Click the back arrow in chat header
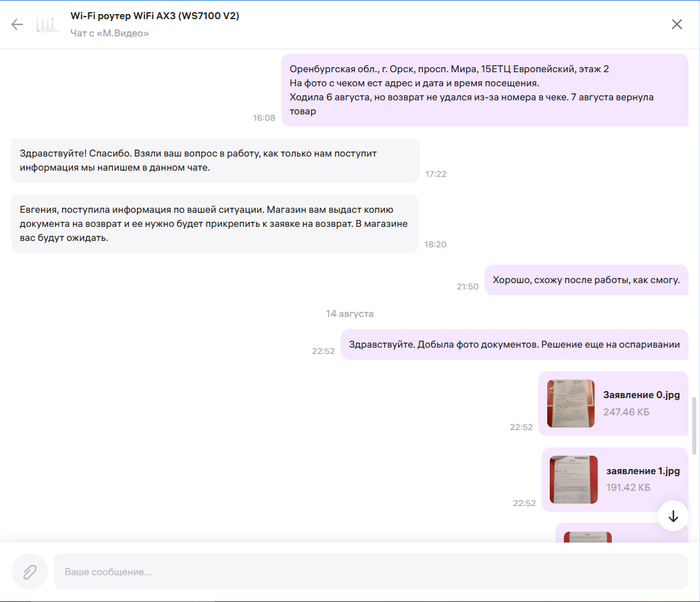Viewport: 700px width, 602px height. [17, 25]
